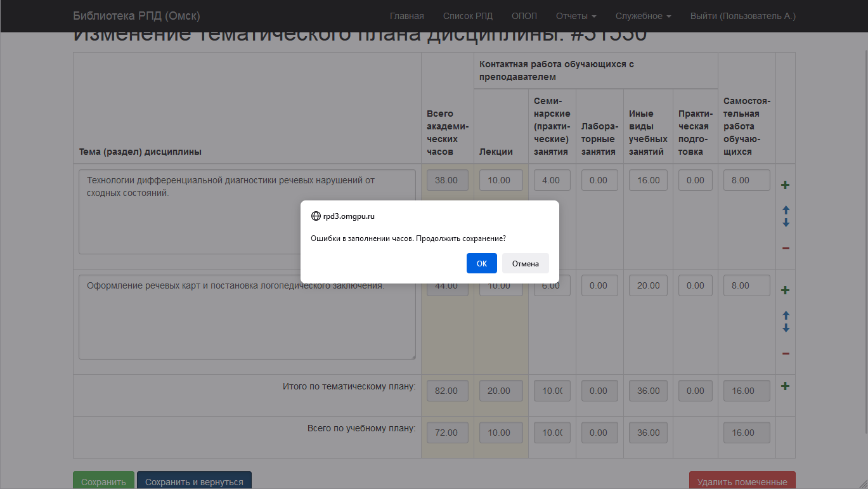Mark the first topic row for removal (red minus)
Viewport: 868px width, 489px height.
coord(786,249)
